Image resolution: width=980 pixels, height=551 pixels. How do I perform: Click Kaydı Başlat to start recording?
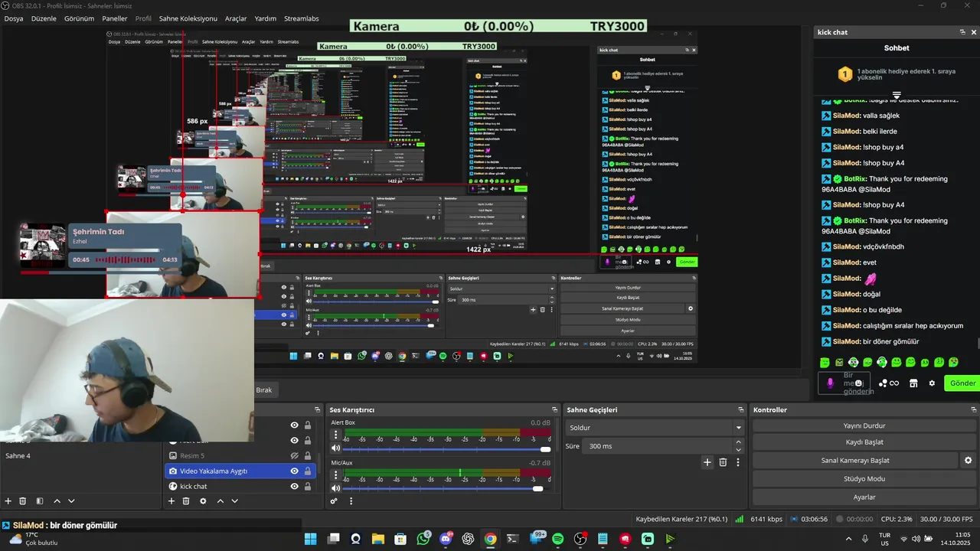[864, 442]
